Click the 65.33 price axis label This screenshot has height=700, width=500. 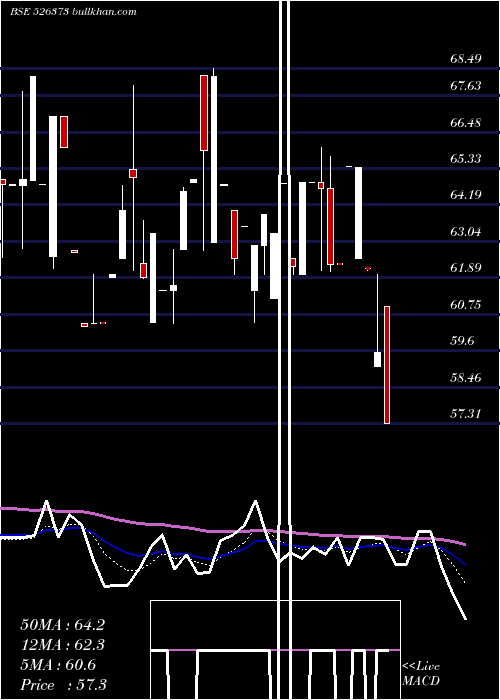[466, 159]
